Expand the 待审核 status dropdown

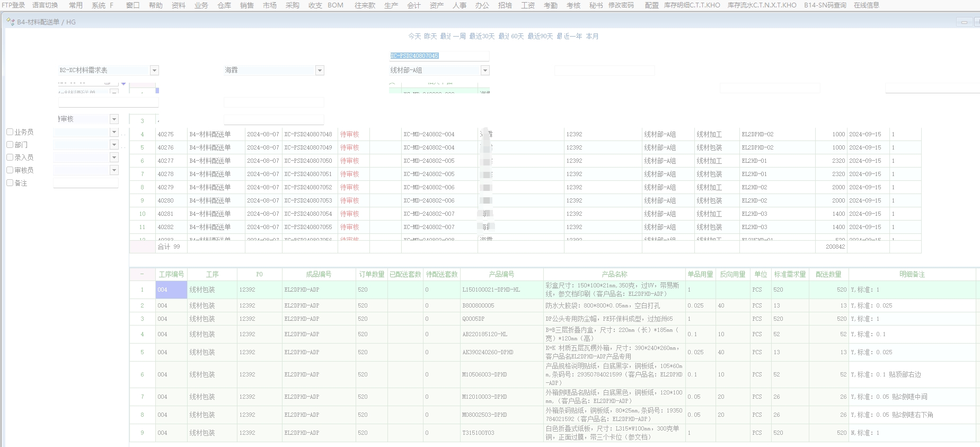tap(114, 119)
